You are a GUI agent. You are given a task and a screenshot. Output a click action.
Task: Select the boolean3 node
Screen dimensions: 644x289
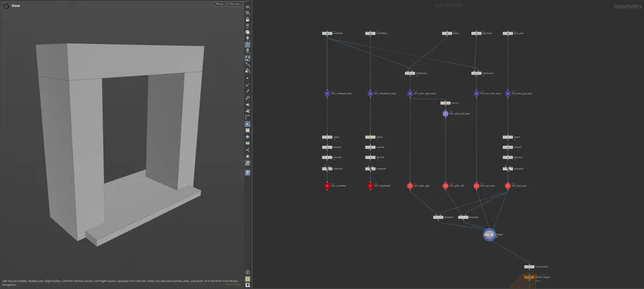tap(438, 217)
